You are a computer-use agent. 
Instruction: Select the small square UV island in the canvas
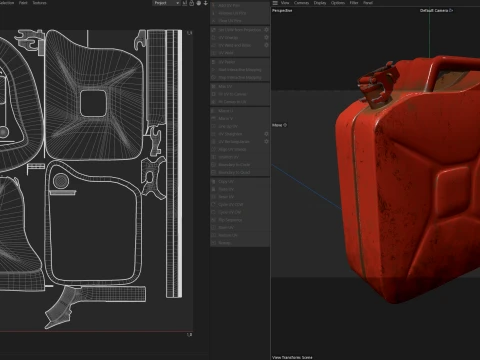(93, 103)
